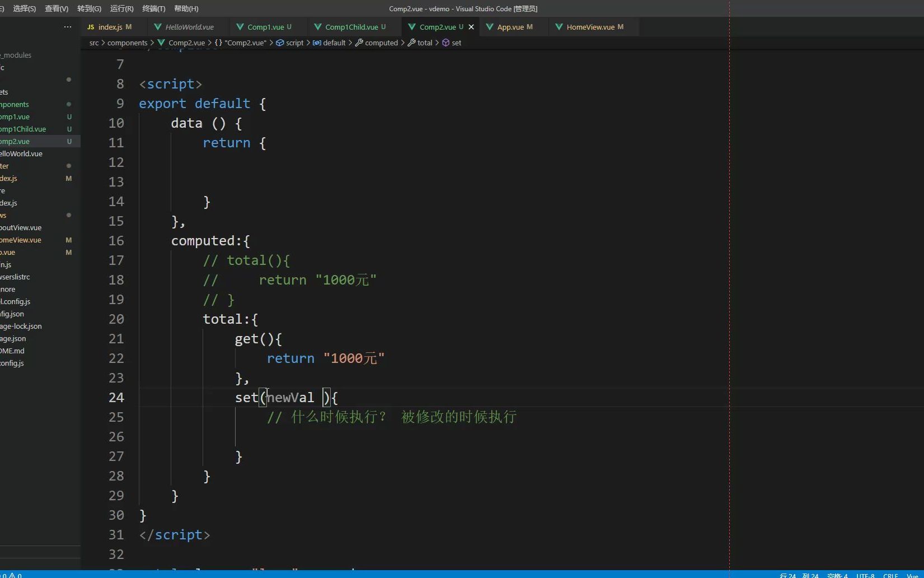Open the 运行(R) menu
The height and width of the screenshot is (578, 924).
(122, 8)
